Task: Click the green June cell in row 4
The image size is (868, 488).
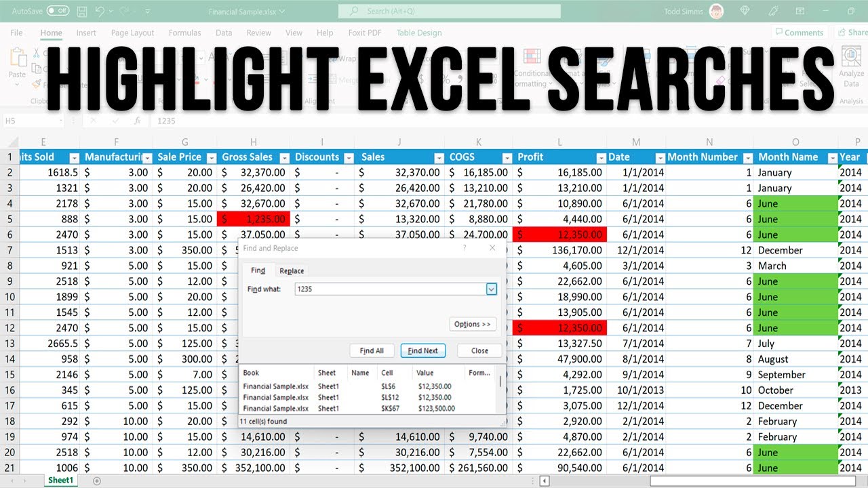Action: (x=795, y=203)
